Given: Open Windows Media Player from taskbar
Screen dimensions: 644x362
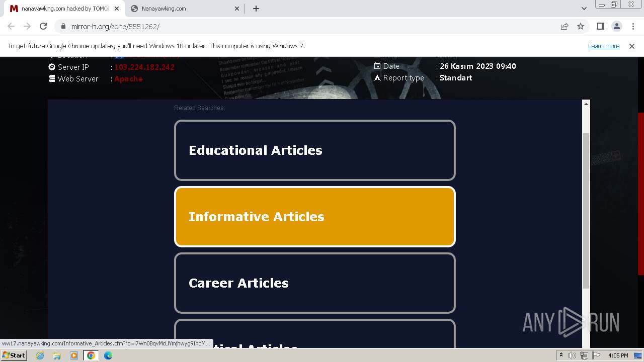Looking at the screenshot, I should (74, 355).
